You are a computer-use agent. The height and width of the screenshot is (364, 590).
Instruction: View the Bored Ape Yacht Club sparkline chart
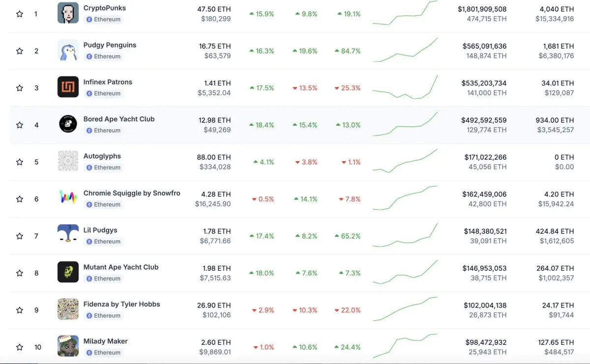click(405, 124)
